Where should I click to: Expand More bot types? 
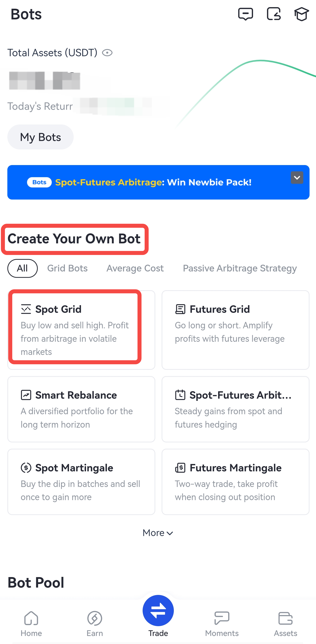point(158,533)
